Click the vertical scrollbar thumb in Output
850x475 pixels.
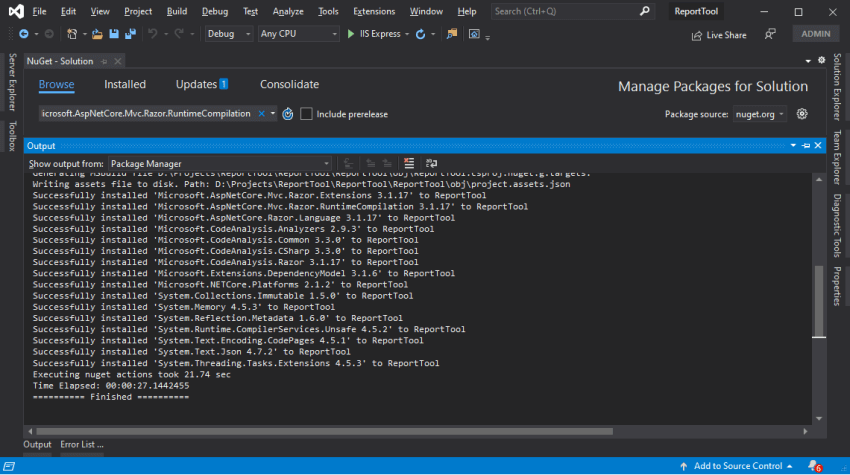(819, 301)
